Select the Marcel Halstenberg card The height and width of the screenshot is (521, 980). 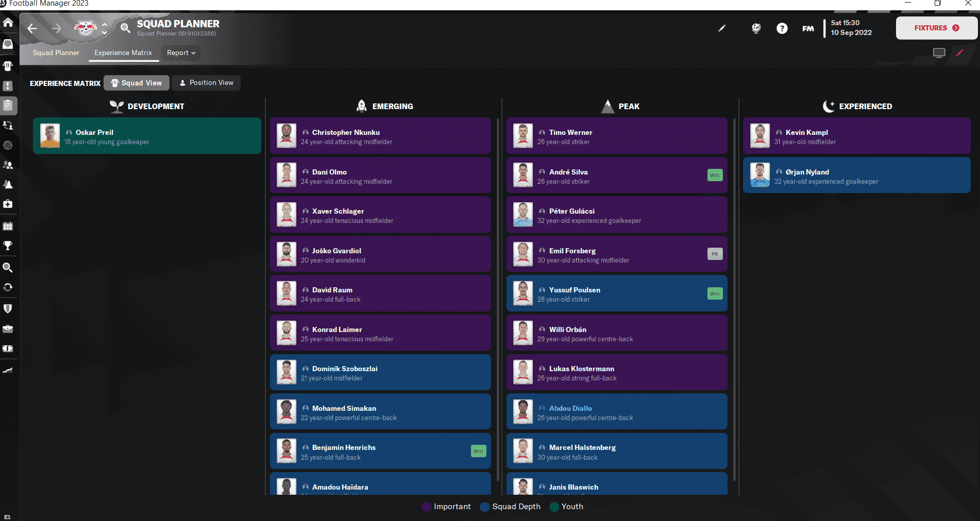[x=617, y=451]
